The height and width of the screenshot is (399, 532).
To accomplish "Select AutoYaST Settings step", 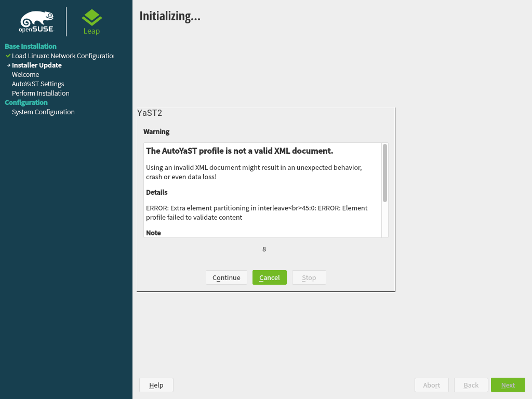I will tap(38, 84).
